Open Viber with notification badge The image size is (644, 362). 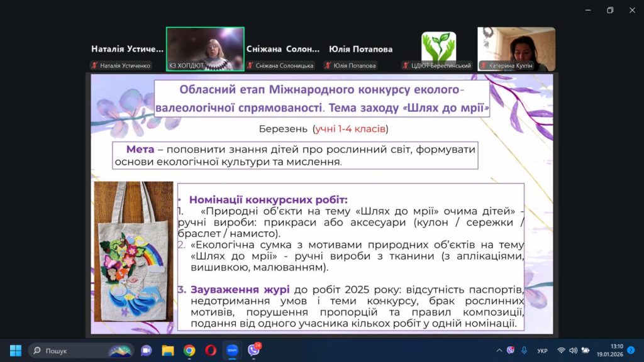point(253,350)
